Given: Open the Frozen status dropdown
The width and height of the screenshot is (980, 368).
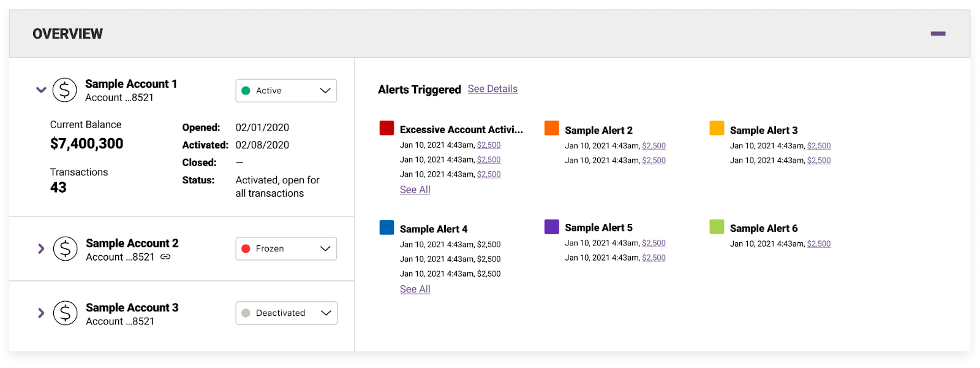Looking at the screenshot, I should 286,248.
